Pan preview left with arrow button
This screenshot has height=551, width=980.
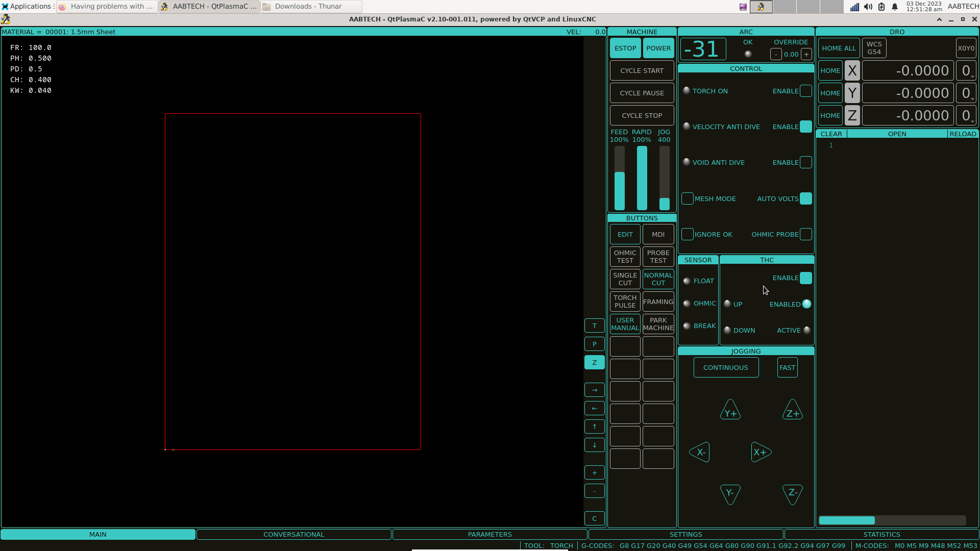pyautogui.click(x=595, y=408)
